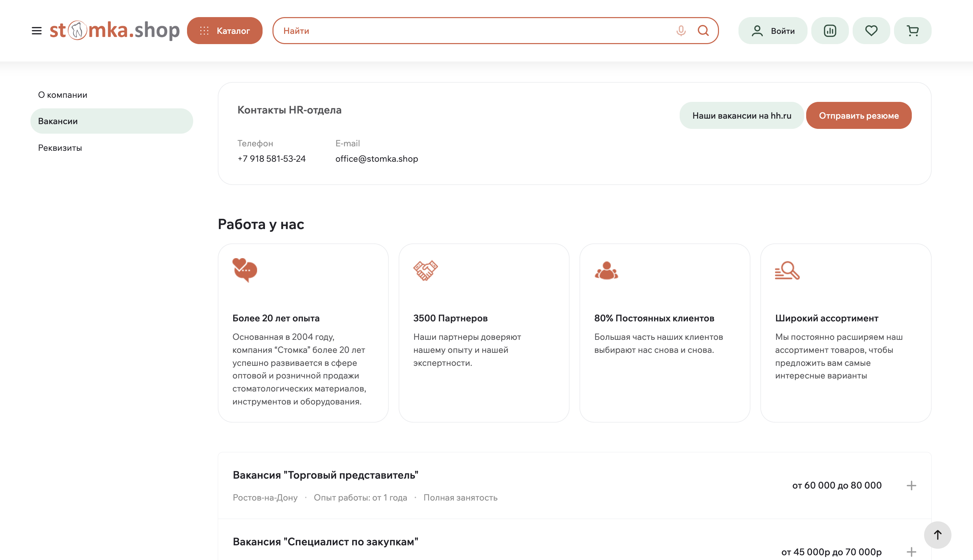This screenshot has height=560, width=973.
Task: Expand the Торговый представитель vacancy plus
Action: click(911, 485)
